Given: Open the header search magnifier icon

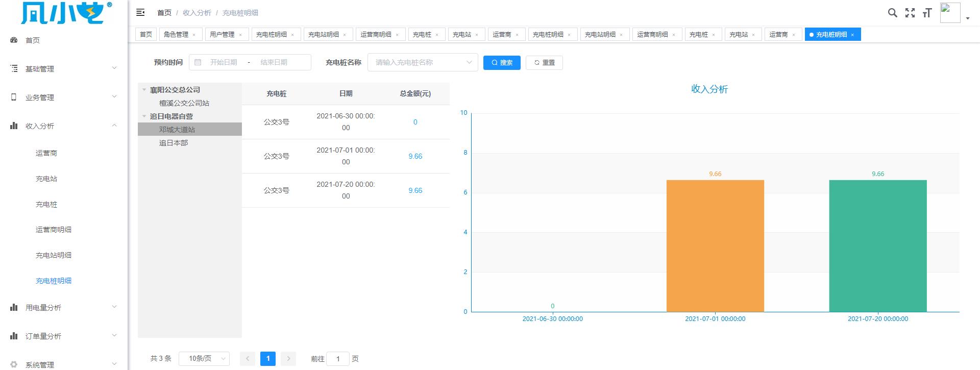Looking at the screenshot, I should pyautogui.click(x=892, y=13).
